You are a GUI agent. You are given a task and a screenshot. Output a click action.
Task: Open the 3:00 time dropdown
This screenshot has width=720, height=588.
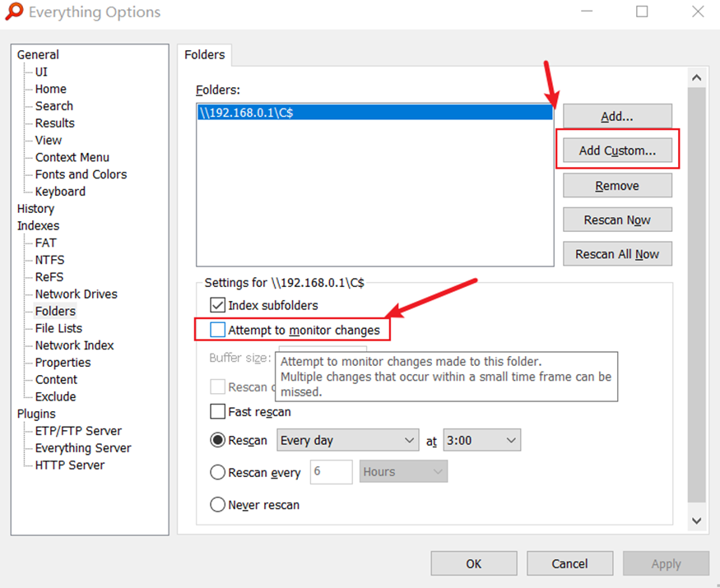[481, 440]
